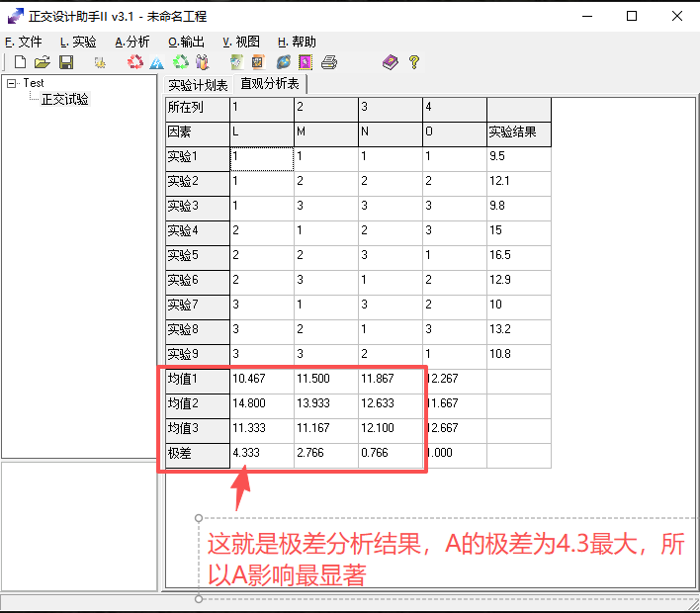
Task: Open the 实验 menu
Action: (78, 42)
